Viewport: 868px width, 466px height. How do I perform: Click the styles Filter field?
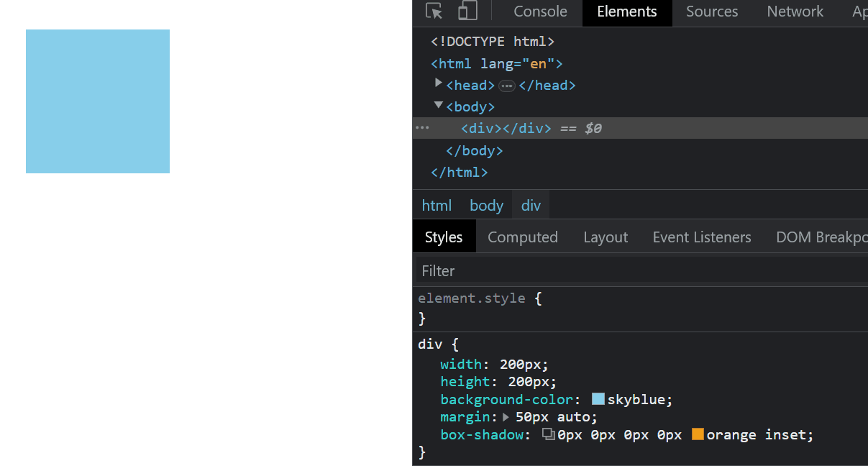point(503,270)
